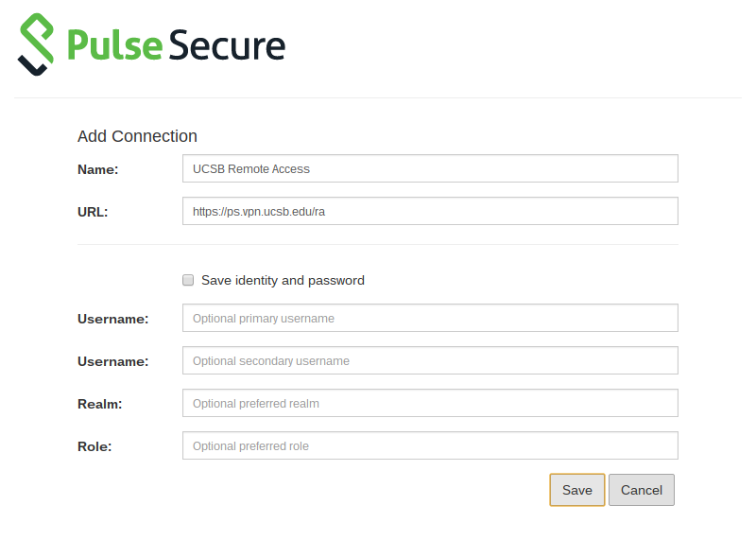Click the Role: label
This screenshot has height=540, width=756.
(94, 446)
